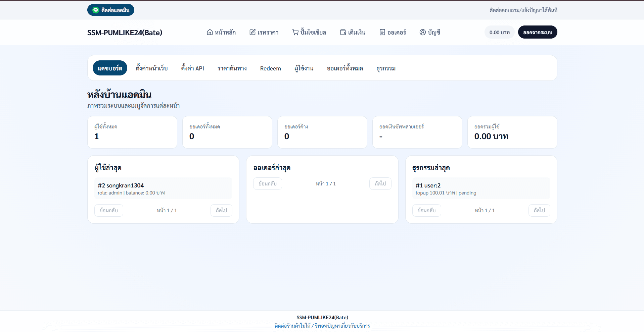This screenshot has height=332, width=644.
Task: Click the user profile icon for บัญชี
Action: click(x=423, y=32)
